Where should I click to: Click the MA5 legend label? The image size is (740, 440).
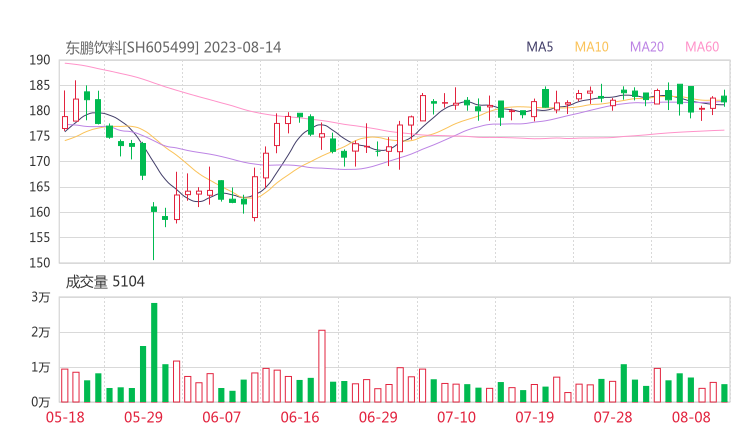click(x=539, y=47)
